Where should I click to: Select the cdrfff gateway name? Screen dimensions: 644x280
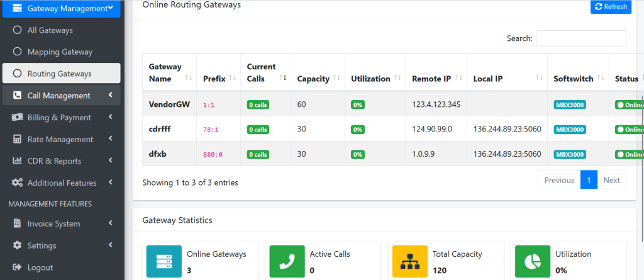point(159,129)
